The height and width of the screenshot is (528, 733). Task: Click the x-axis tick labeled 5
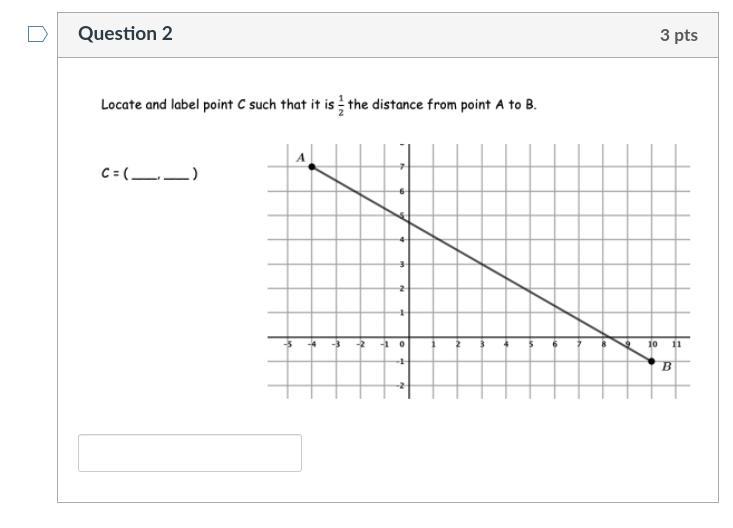coord(531,344)
